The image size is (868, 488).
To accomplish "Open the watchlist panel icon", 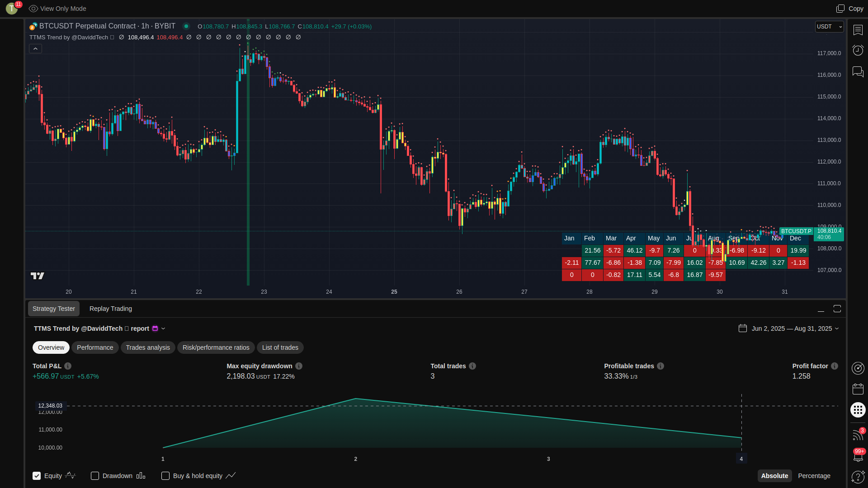I will coord(858,30).
